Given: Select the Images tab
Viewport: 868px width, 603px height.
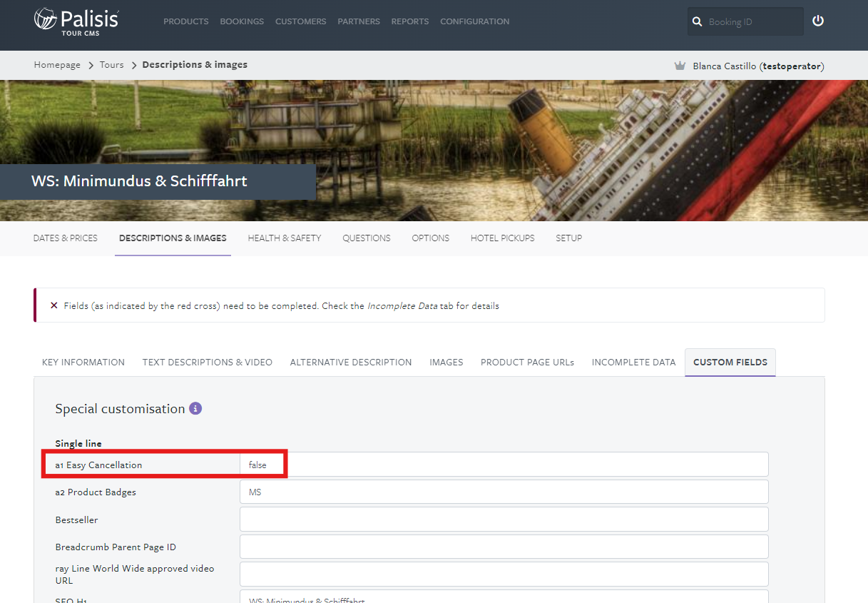Looking at the screenshot, I should coord(446,363).
